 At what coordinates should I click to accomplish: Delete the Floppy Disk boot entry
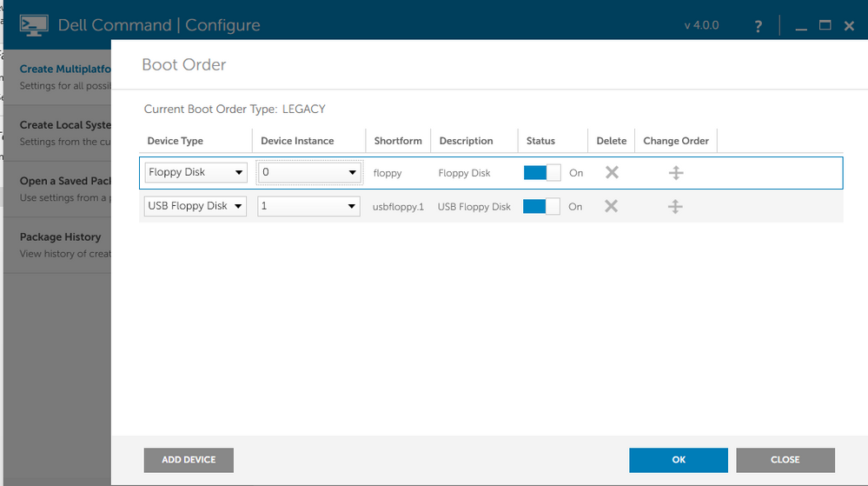pos(612,172)
